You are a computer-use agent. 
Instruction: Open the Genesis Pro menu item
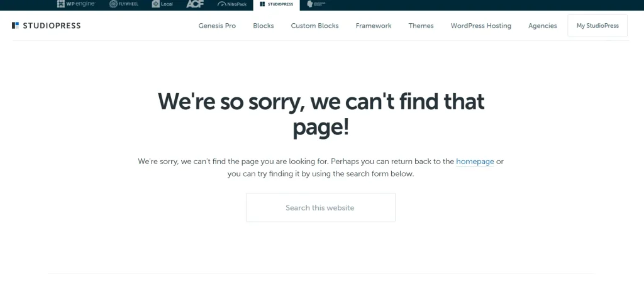click(x=217, y=25)
